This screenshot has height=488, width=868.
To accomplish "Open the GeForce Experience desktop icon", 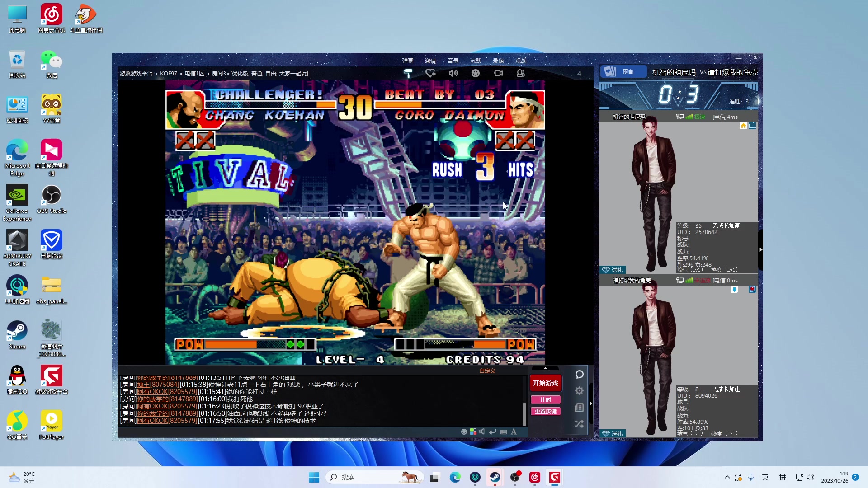I will click(17, 203).
